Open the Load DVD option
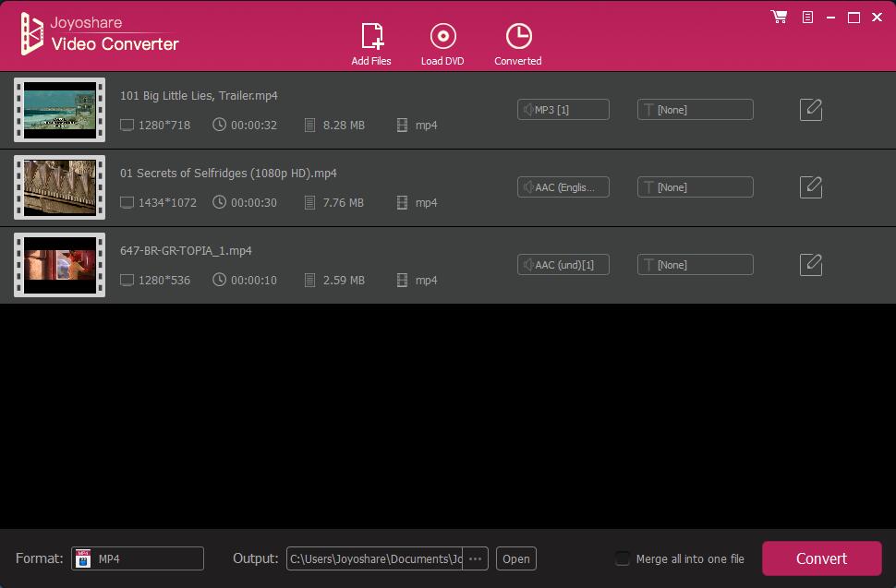This screenshot has height=588, width=896. (442, 44)
